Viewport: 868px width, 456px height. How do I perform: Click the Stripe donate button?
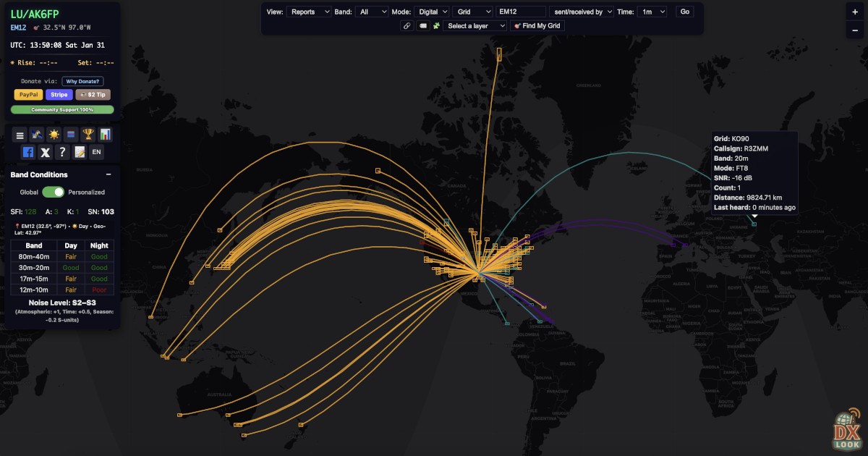pos(59,95)
